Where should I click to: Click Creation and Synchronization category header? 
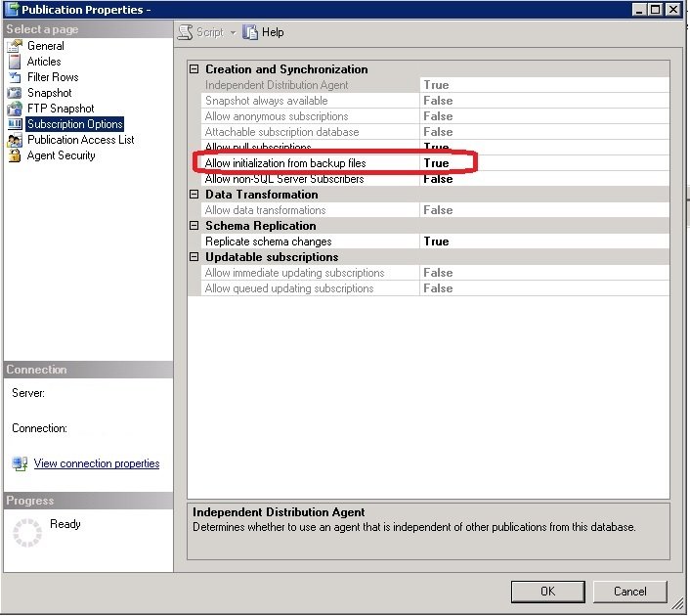[x=286, y=69]
